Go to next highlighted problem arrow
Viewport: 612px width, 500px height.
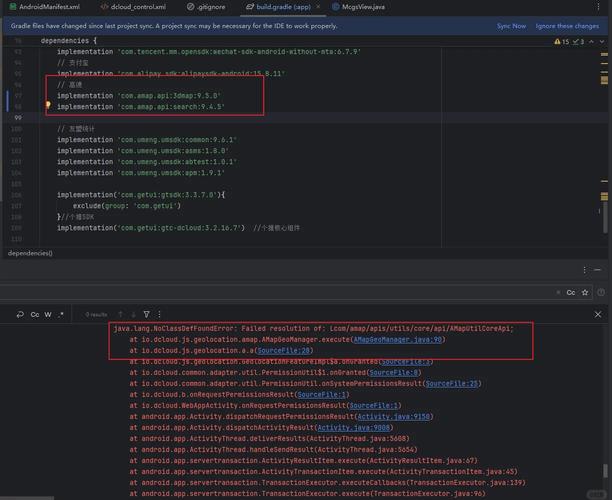(x=601, y=42)
